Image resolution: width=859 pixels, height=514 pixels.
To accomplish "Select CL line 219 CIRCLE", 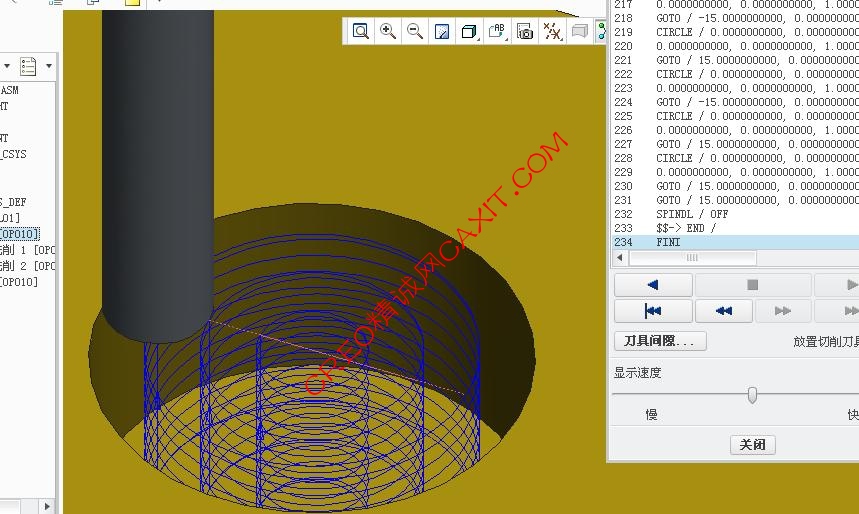I will click(735, 32).
